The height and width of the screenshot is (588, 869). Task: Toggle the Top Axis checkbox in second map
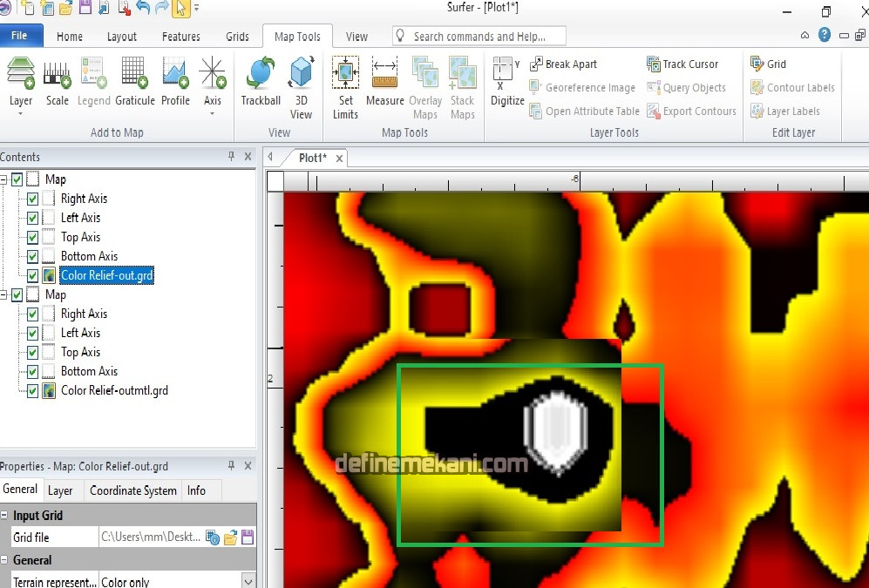[32, 352]
